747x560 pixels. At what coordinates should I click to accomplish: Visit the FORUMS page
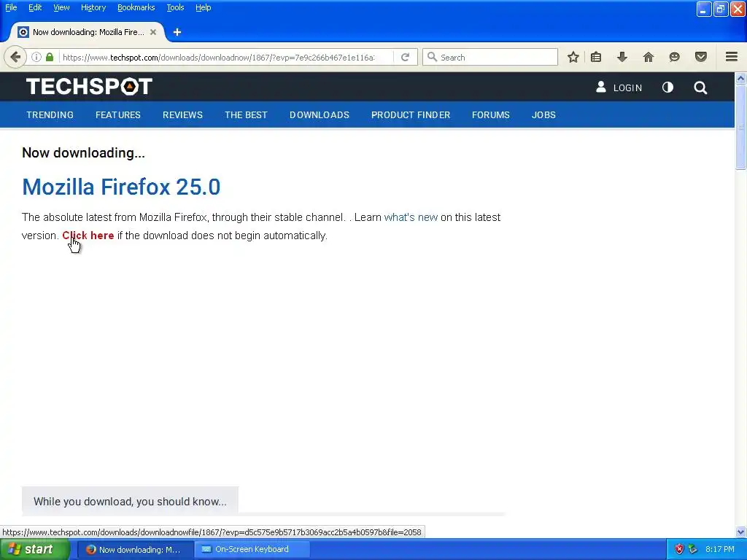[x=491, y=114]
